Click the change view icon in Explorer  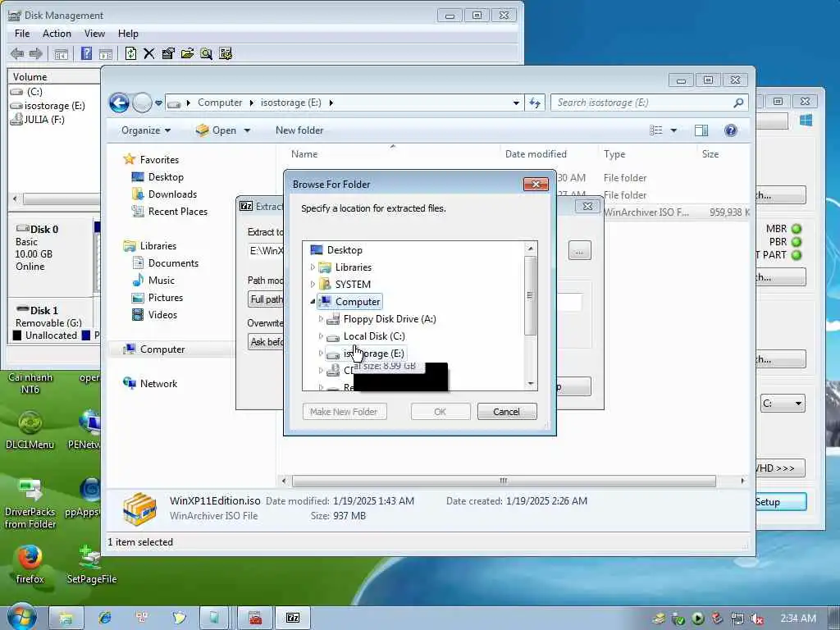tap(656, 130)
